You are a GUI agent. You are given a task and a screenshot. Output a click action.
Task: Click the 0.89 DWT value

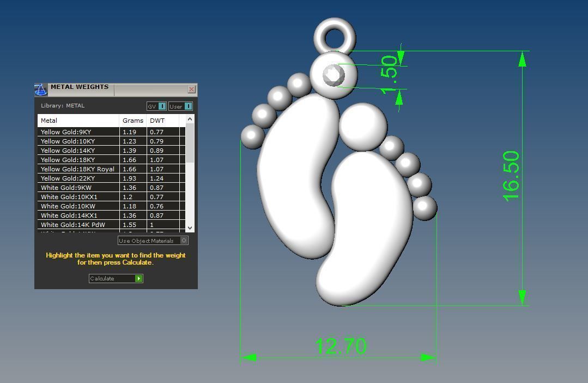tap(157, 151)
